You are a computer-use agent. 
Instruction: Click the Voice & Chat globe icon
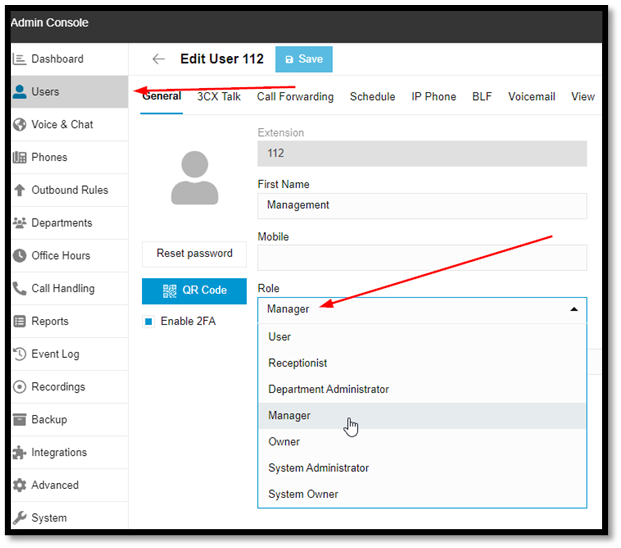click(19, 125)
